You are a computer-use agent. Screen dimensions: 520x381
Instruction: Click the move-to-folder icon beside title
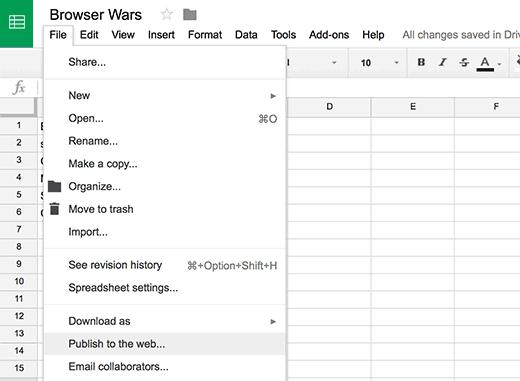[190, 15]
